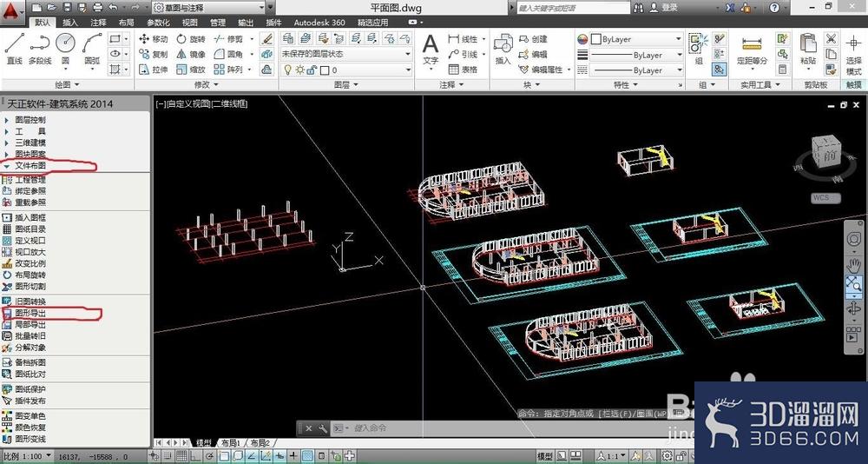Click the save icon in quick access toolbar
This screenshot has width=868, height=464.
67,7
